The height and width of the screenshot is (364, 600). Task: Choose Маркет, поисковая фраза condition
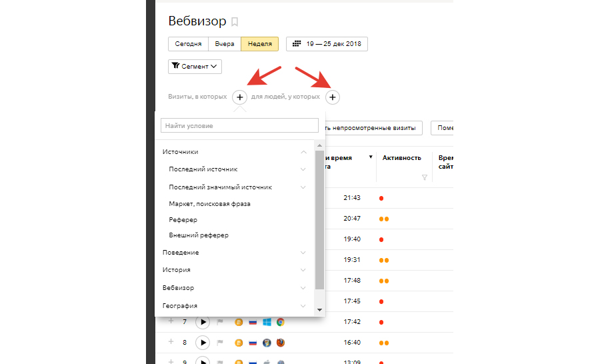tap(210, 203)
